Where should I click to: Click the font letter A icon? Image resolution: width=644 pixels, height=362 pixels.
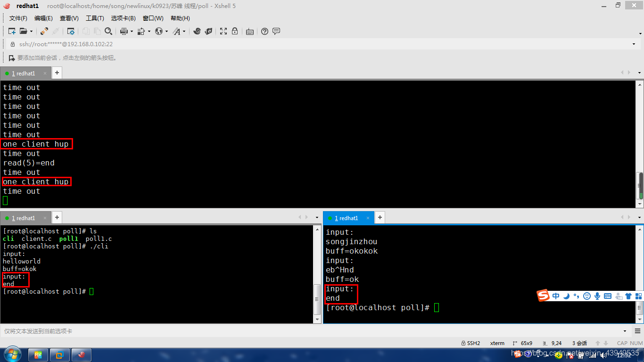176,31
